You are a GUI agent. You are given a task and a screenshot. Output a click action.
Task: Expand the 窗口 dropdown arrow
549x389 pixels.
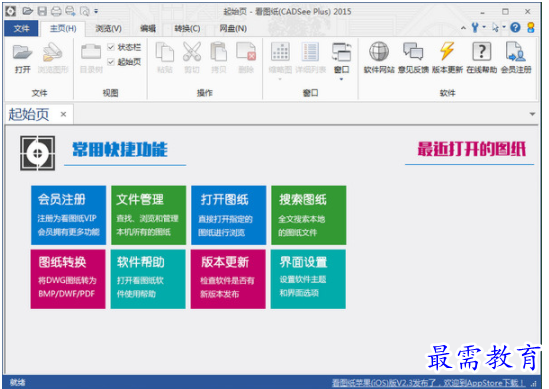pyautogui.click(x=341, y=79)
